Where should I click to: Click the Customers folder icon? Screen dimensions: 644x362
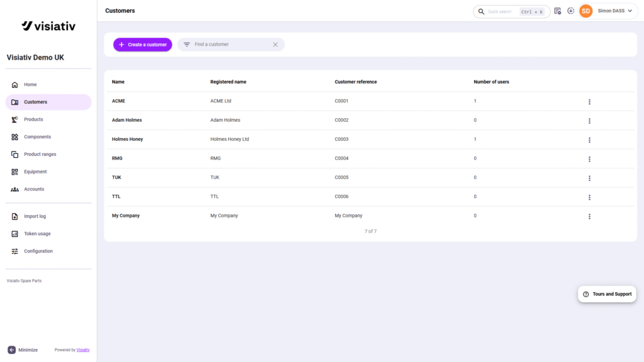(x=15, y=102)
